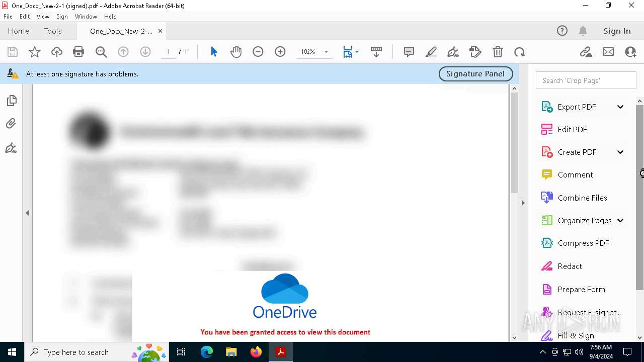Screen dimensions: 644x362
Task: Rotate page clockwise icon
Action: [520, 52]
